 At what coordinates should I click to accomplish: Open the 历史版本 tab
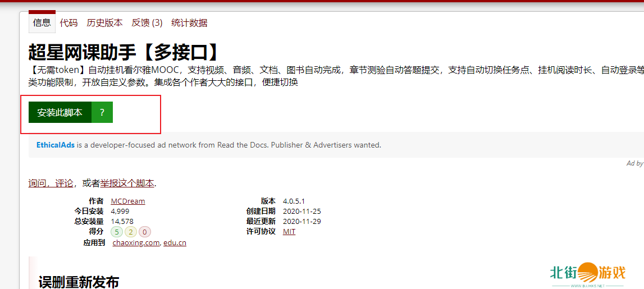104,22
